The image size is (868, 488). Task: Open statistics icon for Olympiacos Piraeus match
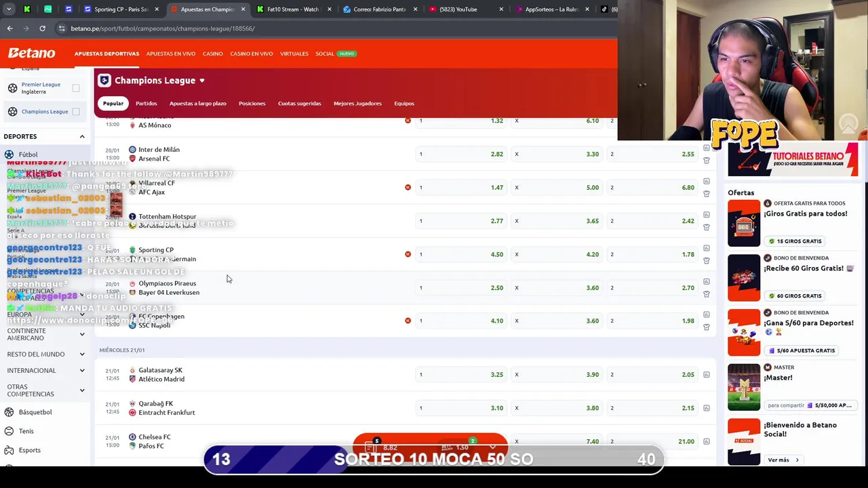pyautogui.click(x=706, y=281)
